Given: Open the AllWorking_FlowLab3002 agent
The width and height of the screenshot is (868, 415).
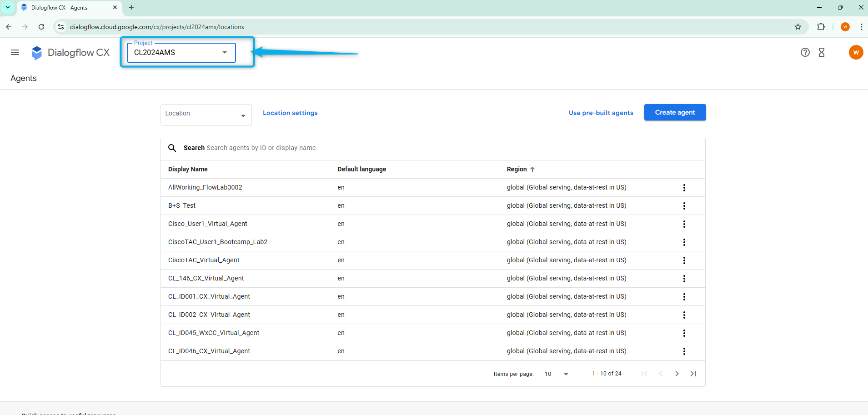Looking at the screenshot, I should click(x=205, y=187).
